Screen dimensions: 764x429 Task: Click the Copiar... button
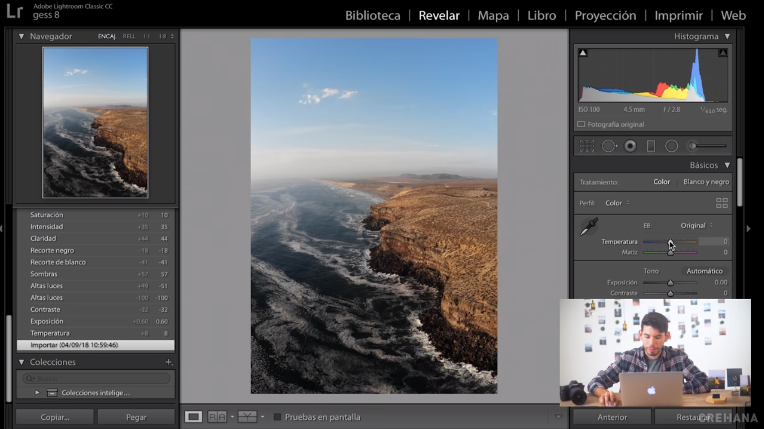pyautogui.click(x=55, y=417)
